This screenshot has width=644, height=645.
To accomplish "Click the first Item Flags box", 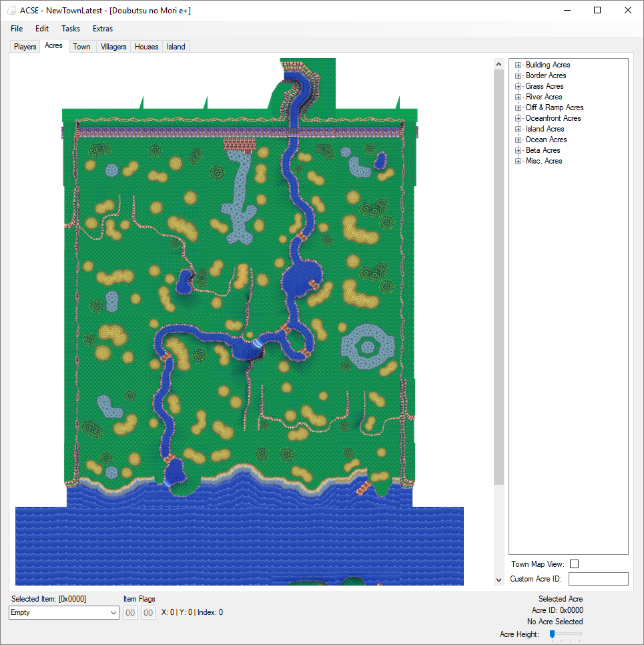I will tap(130, 612).
